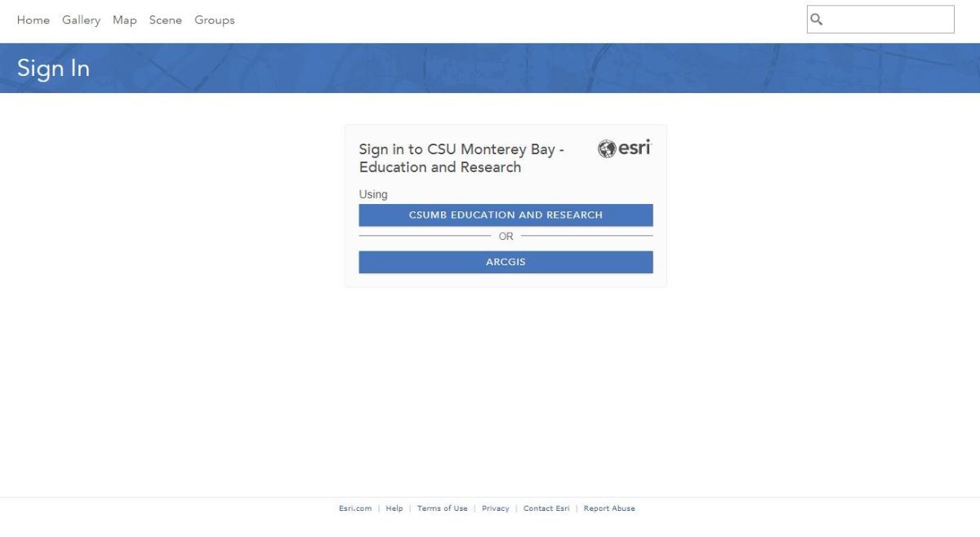The width and height of the screenshot is (980, 537).
Task: Click the sign-in dialog title text
Action: pos(461,158)
